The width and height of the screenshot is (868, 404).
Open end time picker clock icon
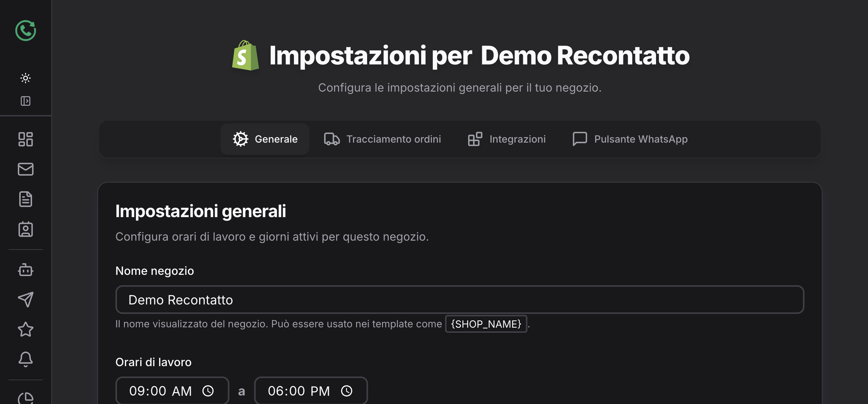[346, 391]
